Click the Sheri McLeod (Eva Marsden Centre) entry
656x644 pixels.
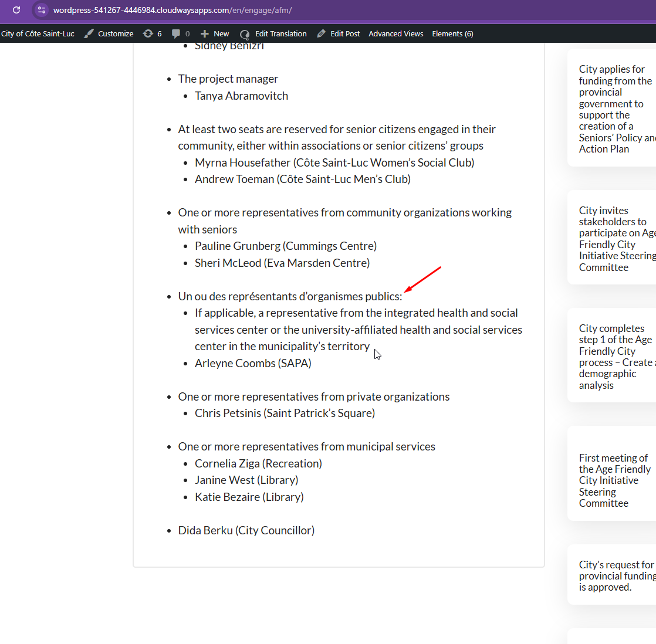click(x=282, y=263)
